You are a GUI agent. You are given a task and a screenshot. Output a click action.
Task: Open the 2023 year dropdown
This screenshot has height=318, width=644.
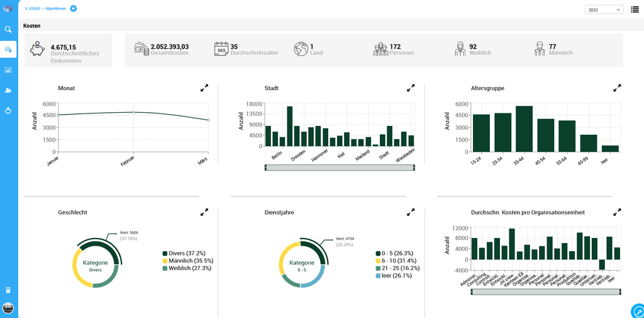tap(604, 9)
